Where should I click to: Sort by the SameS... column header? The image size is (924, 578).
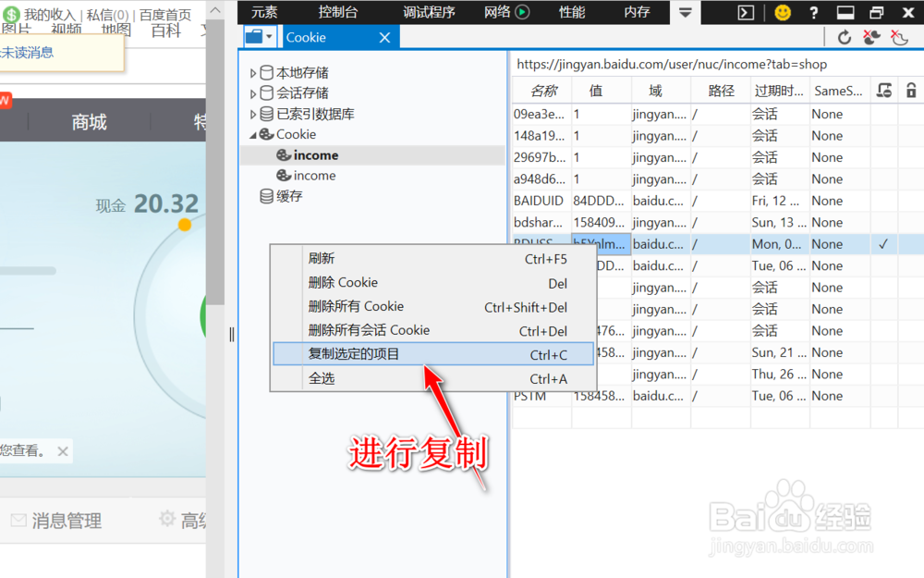pos(840,91)
